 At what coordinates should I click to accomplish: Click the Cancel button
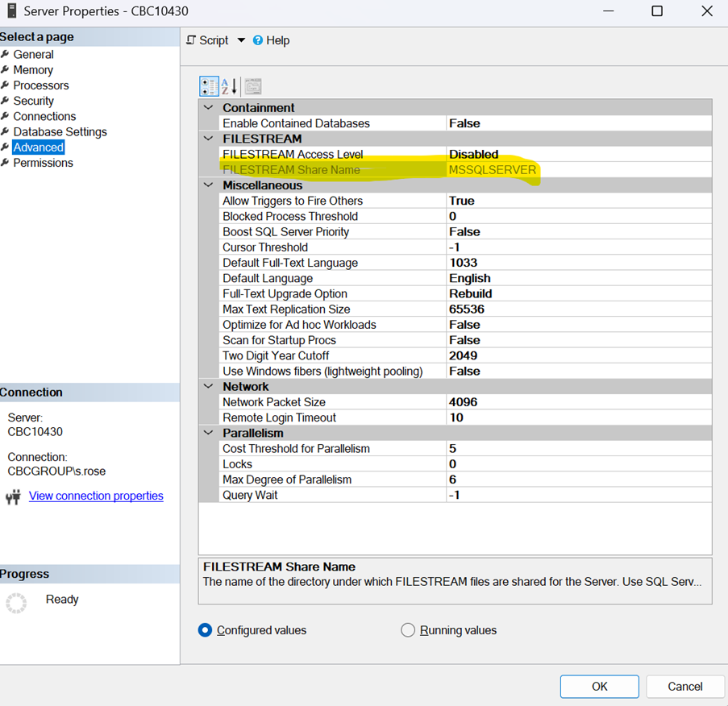point(684,686)
